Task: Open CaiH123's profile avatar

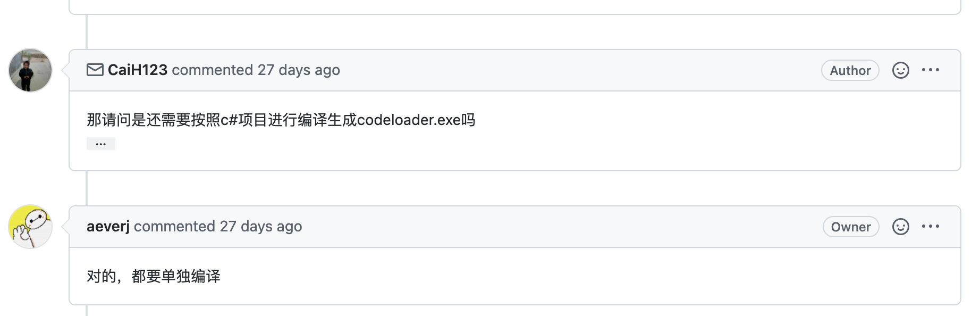Action: point(30,70)
